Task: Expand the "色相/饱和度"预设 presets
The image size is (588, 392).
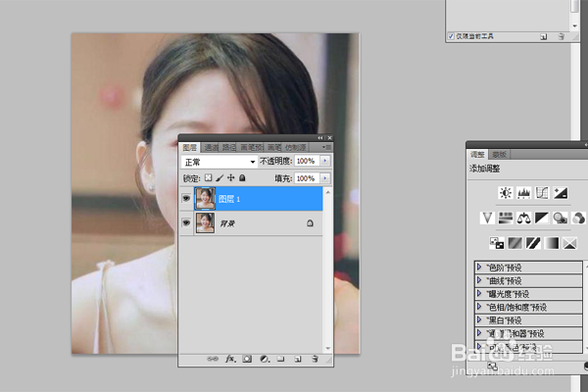Action: click(x=479, y=307)
